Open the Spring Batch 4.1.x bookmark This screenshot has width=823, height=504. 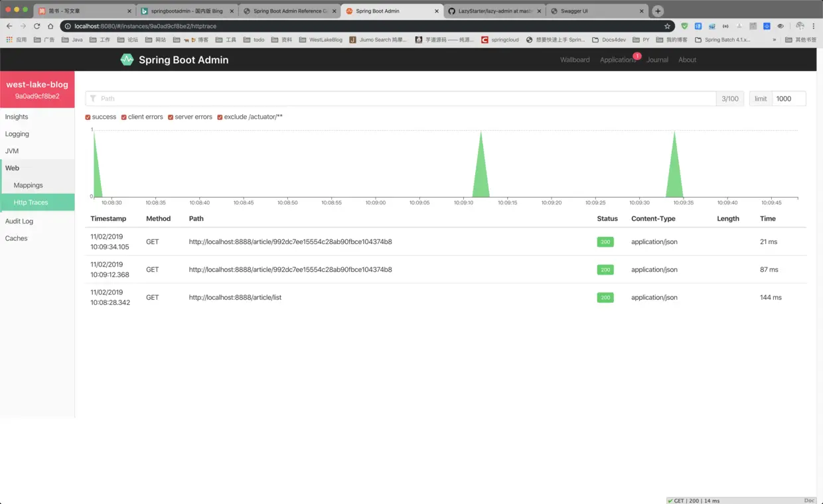(722, 40)
